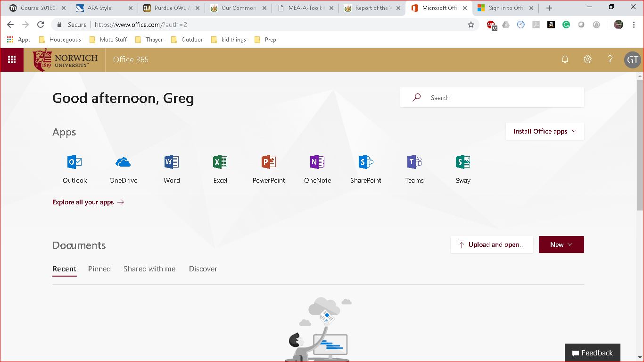Viewport: 644px width, 362px height.
Task: Open Chrome's three-dot menu
Action: (x=634, y=25)
